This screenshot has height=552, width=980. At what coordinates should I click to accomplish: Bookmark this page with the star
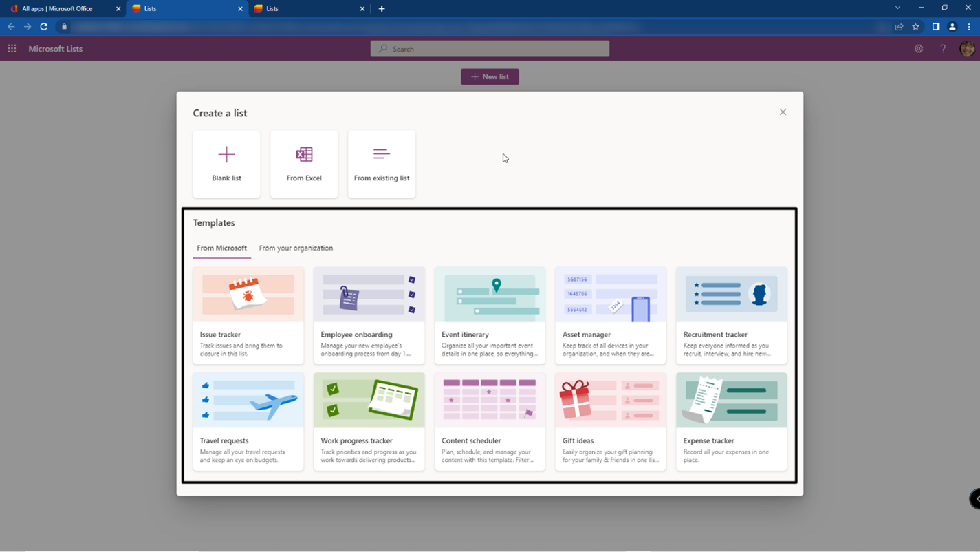pyautogui.click(x=915, y=27)
